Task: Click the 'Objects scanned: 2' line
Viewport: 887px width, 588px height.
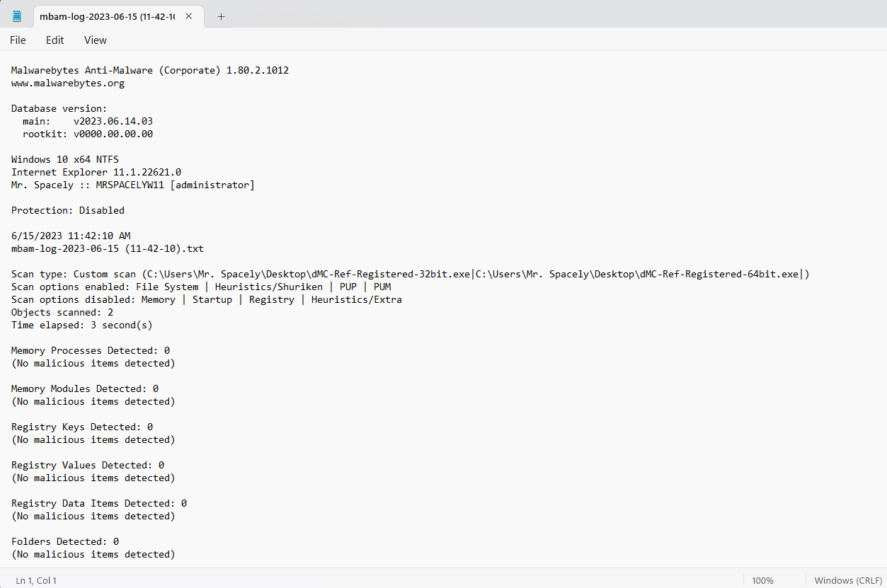Action: [x=62, y=313]
